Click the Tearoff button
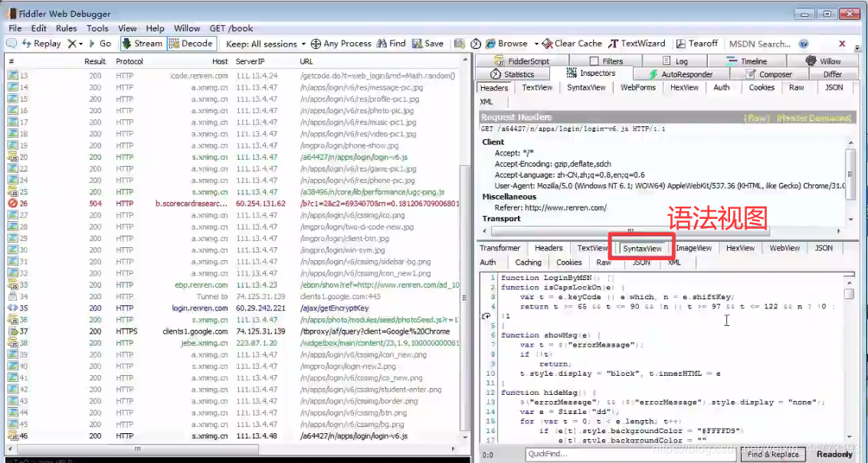Viewport: 868px width, 463px height. 696,43
